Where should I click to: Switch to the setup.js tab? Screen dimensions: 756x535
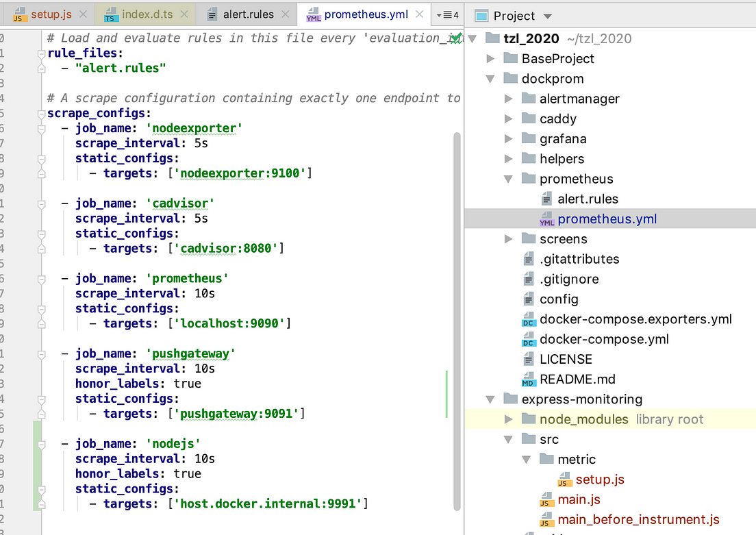42,14
